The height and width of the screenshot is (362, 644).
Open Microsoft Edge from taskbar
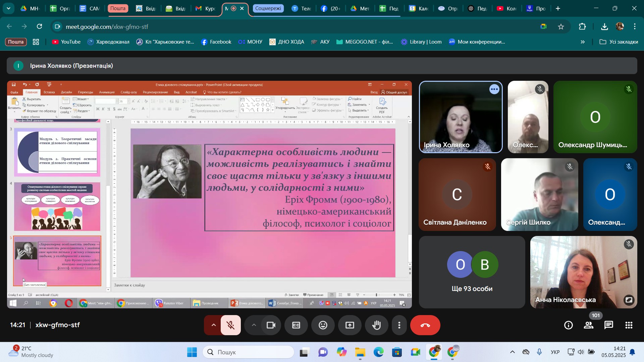coord(379,352)
